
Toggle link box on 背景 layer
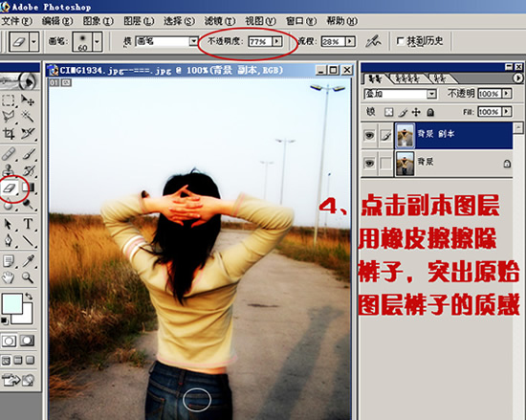tap(385, 164)
